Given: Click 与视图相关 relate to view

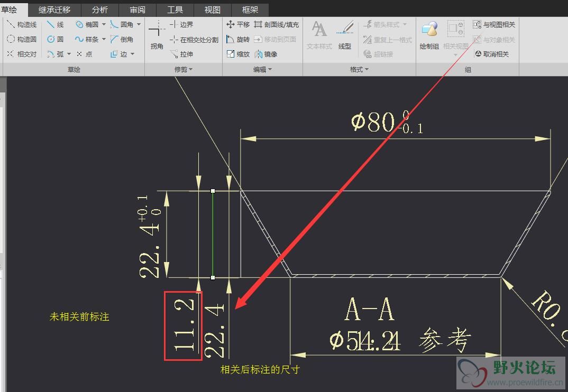Looking at the screenshot, I should (x=494, y=25).
